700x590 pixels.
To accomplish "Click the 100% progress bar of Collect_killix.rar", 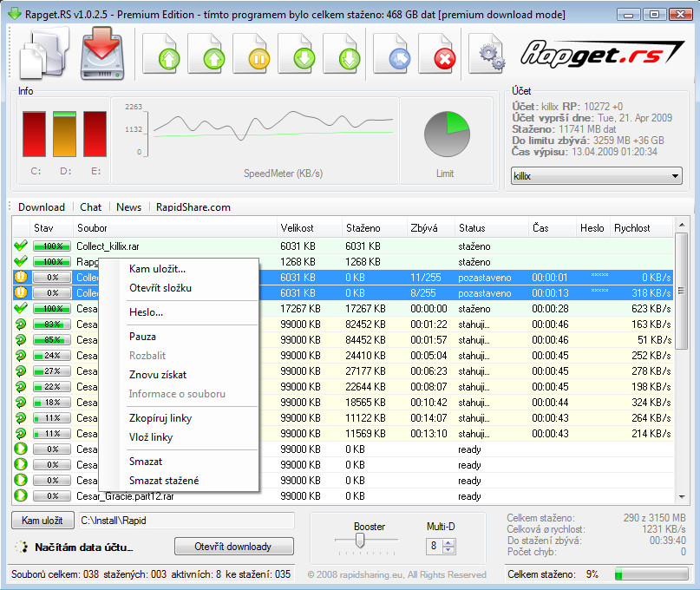I will [x=52, y=246].
